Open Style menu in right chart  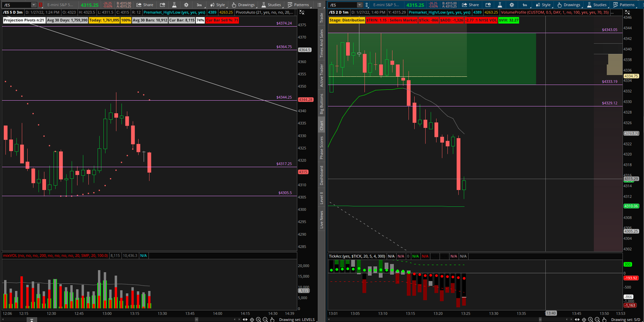pyautogui.click(x=544, y=5)
